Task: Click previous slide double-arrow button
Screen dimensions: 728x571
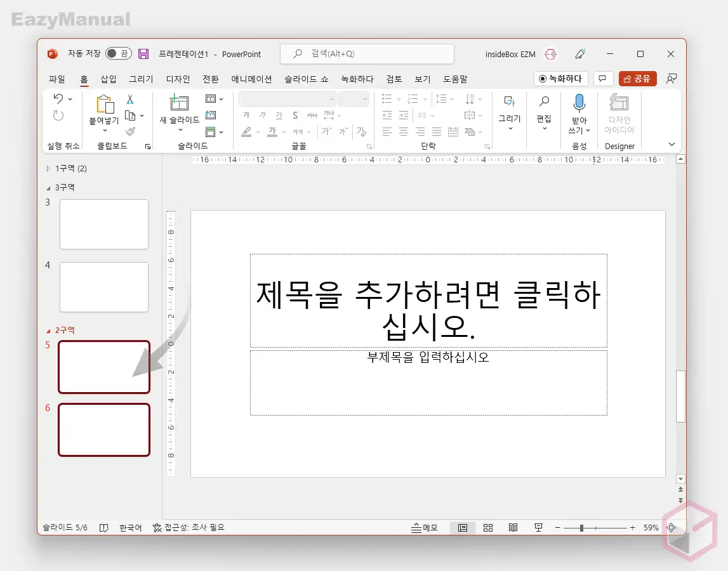Action: coord(680,489)
